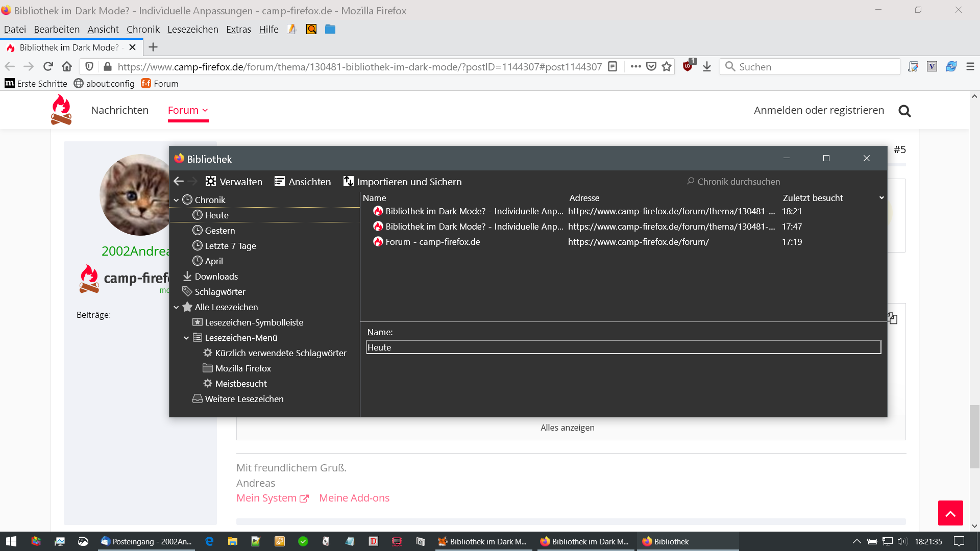Open the Verwalten menu in Bibliothek

(x=234, y=182)
